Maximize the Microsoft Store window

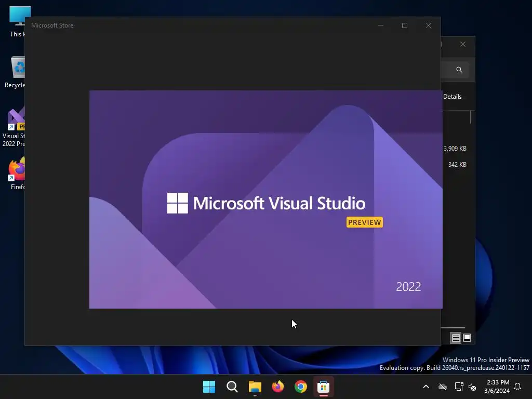pyautogui.click(x=404, y=25)
